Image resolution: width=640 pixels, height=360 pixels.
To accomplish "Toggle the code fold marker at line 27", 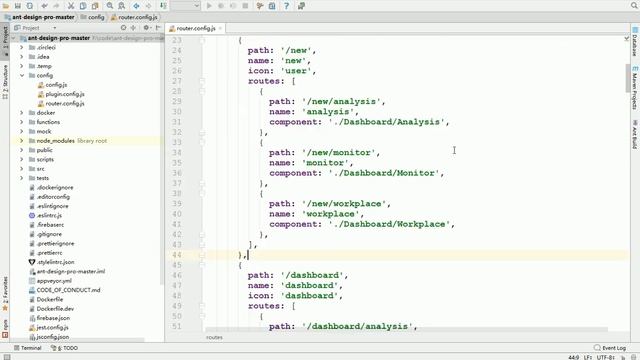I will tap(202, 81).
